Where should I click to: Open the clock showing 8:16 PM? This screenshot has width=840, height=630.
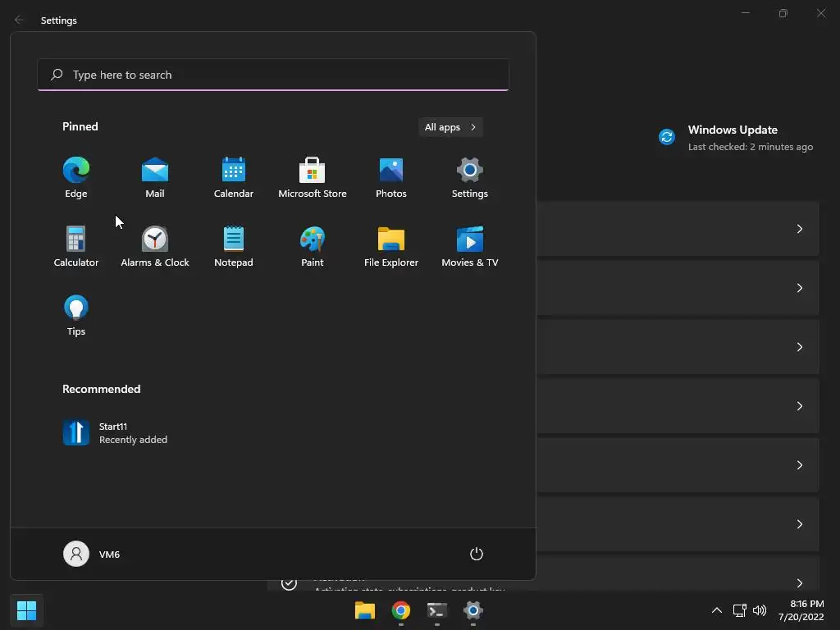[x=801, y=610]
